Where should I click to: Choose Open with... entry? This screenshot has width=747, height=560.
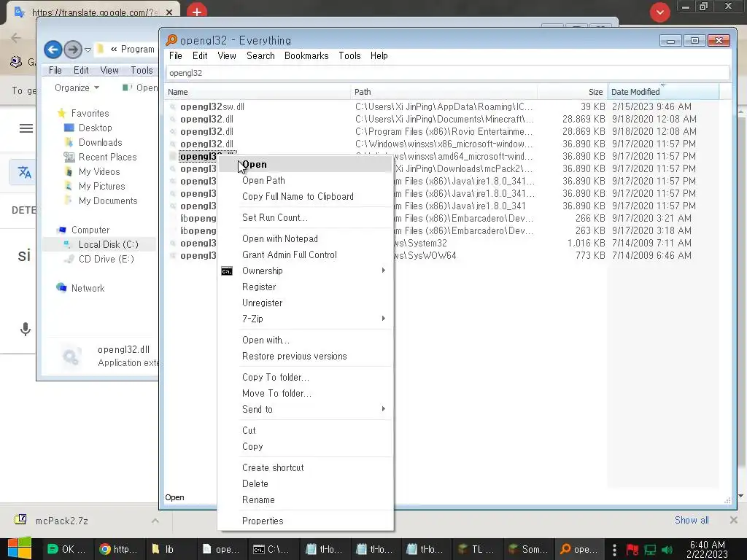305,340
